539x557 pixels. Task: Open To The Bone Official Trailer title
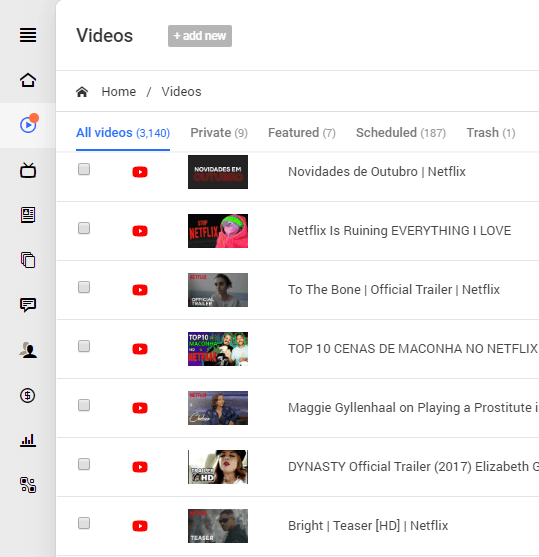click(394, 290)
